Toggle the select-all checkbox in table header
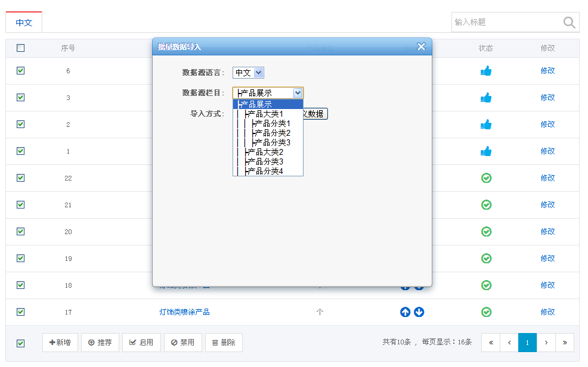The width and height of the screenshot is (588, 367). (21, 48)
